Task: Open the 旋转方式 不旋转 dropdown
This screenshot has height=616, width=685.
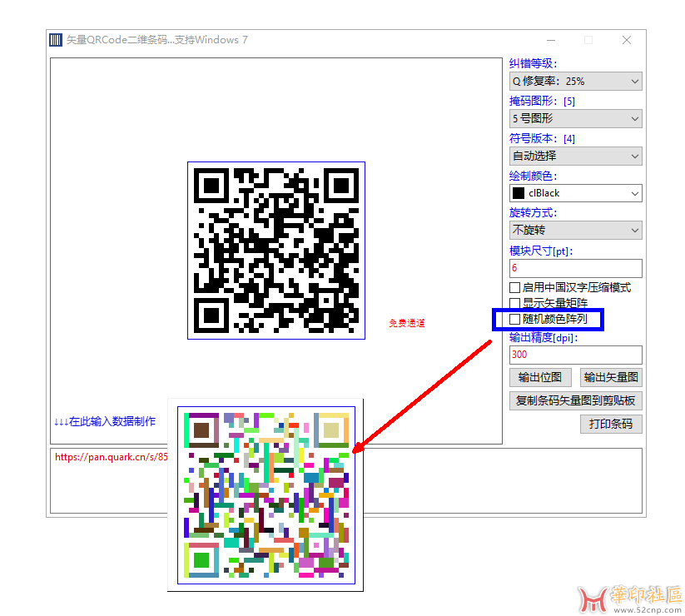Action: [575, 231]
